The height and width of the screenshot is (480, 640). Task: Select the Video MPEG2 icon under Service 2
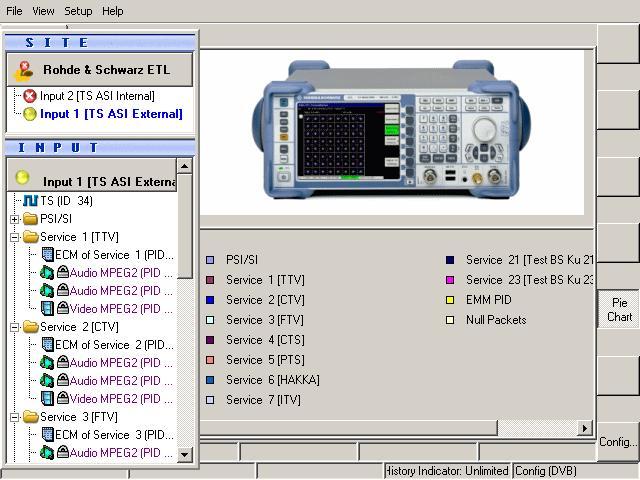(46, 399)
